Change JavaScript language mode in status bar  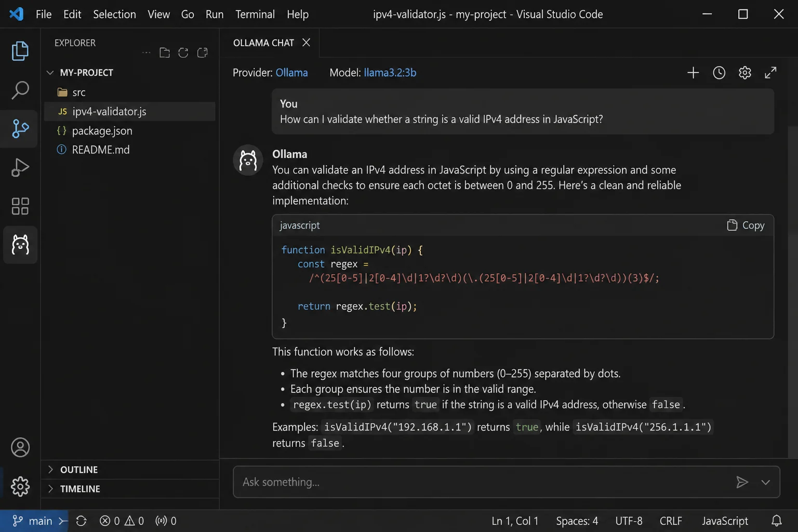point(725,521)
